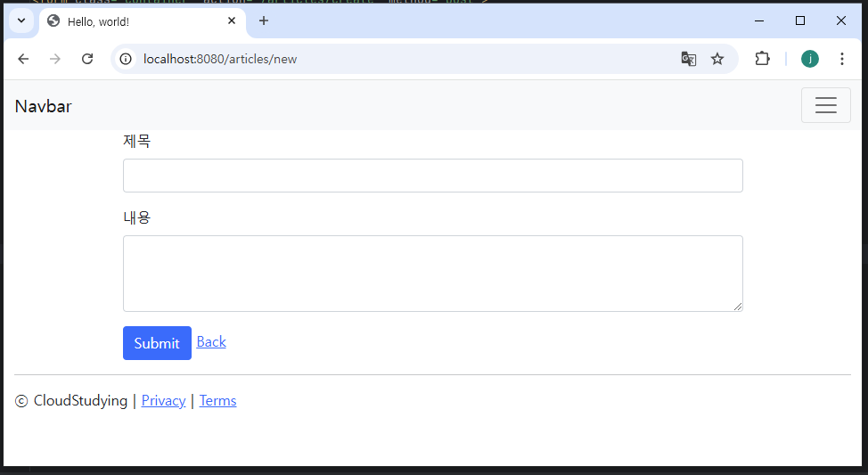Close the Hello, world! tab
The image size is (868, 475).
click(232, 20)
